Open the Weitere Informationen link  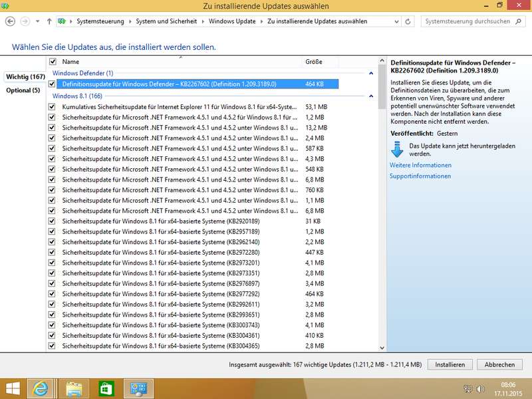(x=420, y=165)
